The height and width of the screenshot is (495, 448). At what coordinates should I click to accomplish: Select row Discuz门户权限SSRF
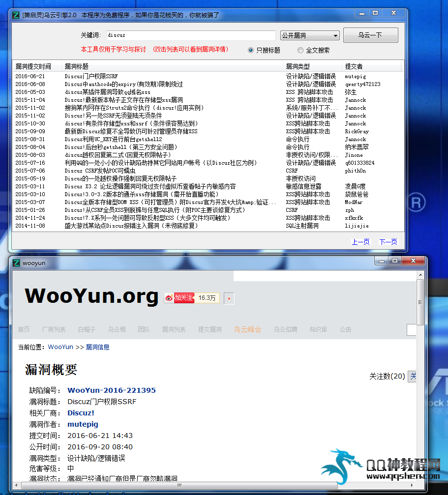coord(208,76)
